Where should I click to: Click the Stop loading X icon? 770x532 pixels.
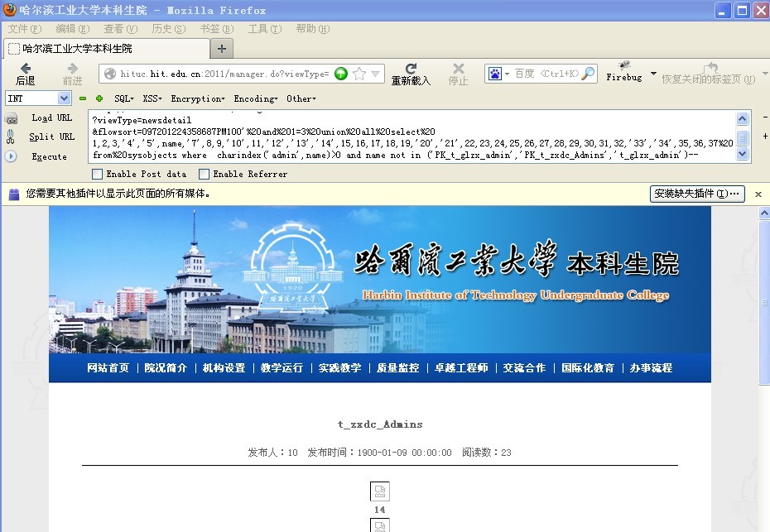pyautogui.click(x=458, y=68)
